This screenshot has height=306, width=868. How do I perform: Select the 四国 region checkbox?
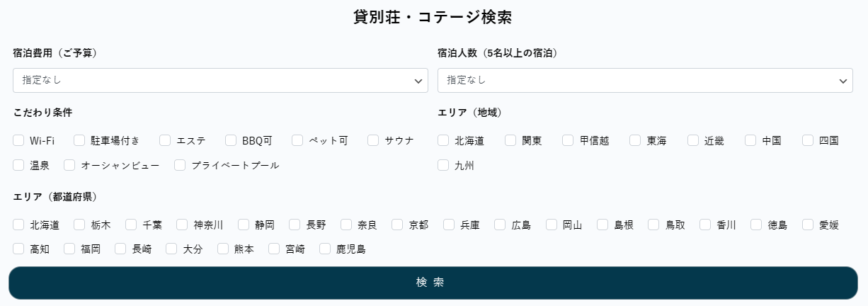pos(808,140)
